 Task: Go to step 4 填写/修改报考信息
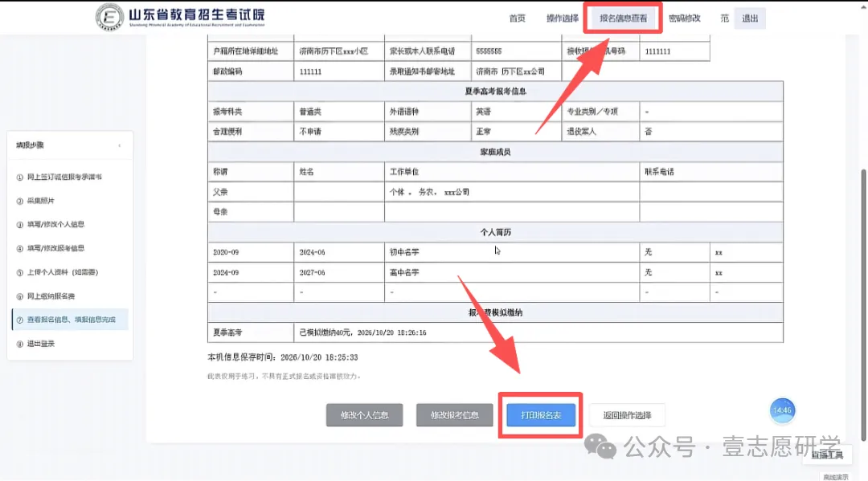tap(51, 248)
